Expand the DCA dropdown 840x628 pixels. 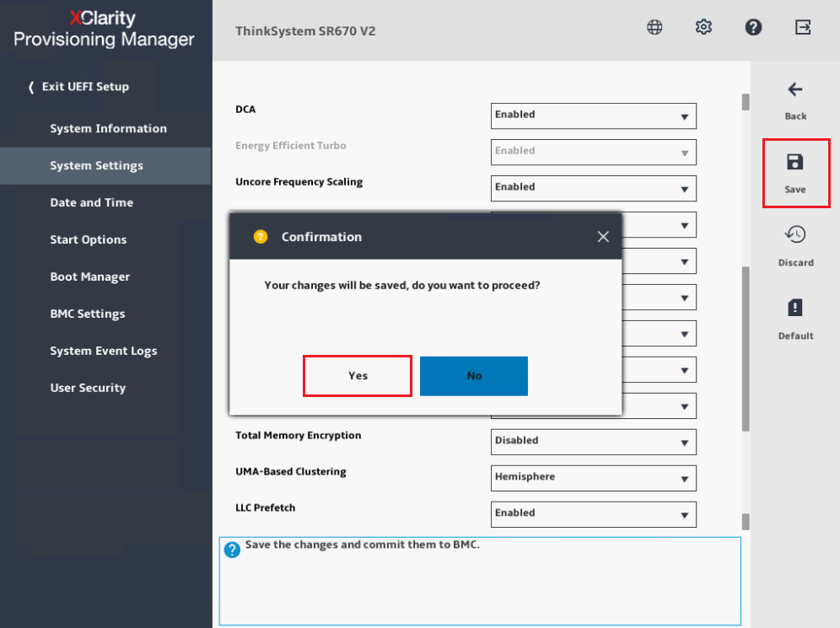click(593, 115)
